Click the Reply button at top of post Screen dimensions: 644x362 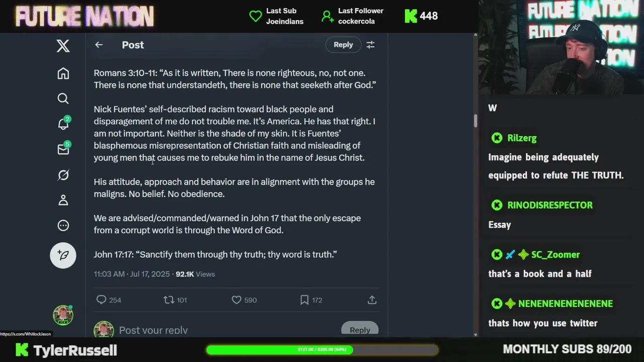pyautogui.click(x=343, y=45)
